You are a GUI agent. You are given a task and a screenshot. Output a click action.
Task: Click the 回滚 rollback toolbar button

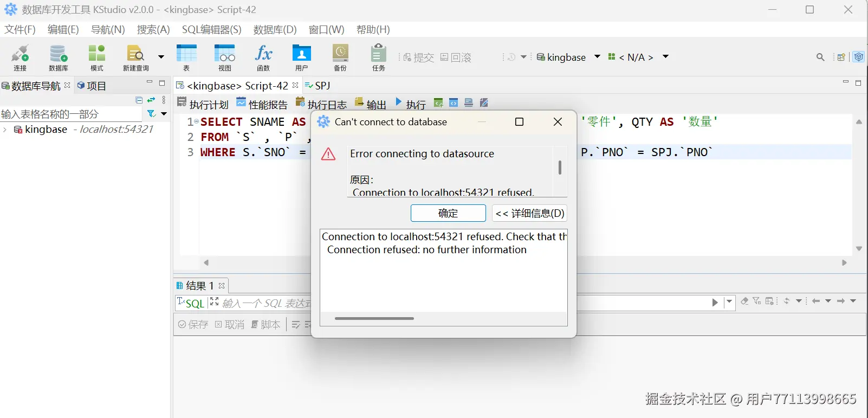(456, 57)
